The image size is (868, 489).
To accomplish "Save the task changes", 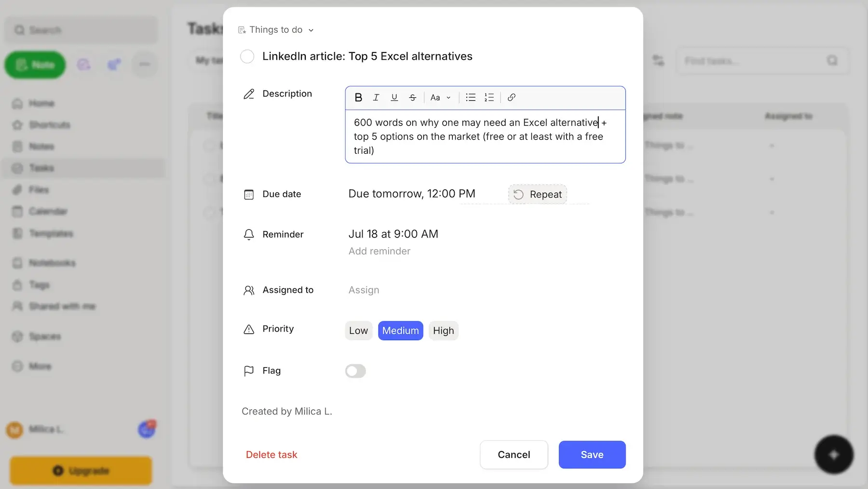I will 592,454.
